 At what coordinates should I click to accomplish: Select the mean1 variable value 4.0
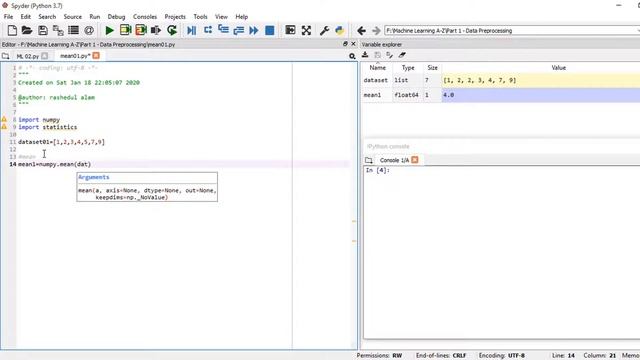[541, 95]
